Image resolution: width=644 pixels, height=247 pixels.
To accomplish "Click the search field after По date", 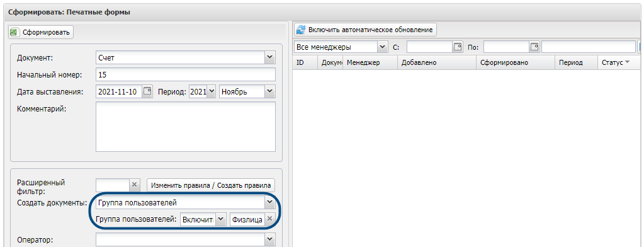I will click(x=588, y=47).
